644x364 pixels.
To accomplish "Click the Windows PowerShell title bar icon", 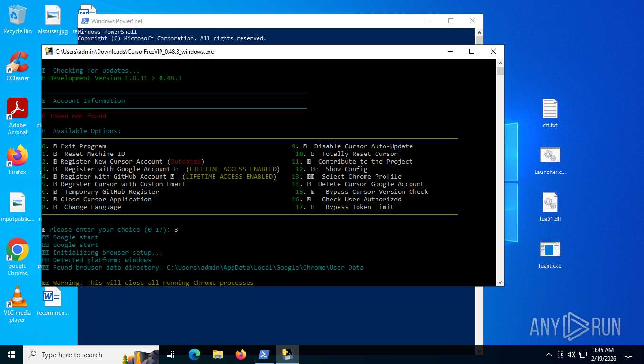I will [85, 21].
